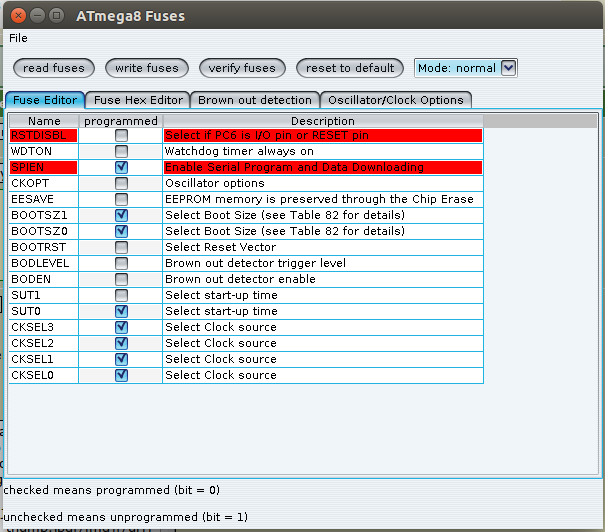
Task: Toggle the RSTDISBL programmed checkbox
Action: coord(121,135)
